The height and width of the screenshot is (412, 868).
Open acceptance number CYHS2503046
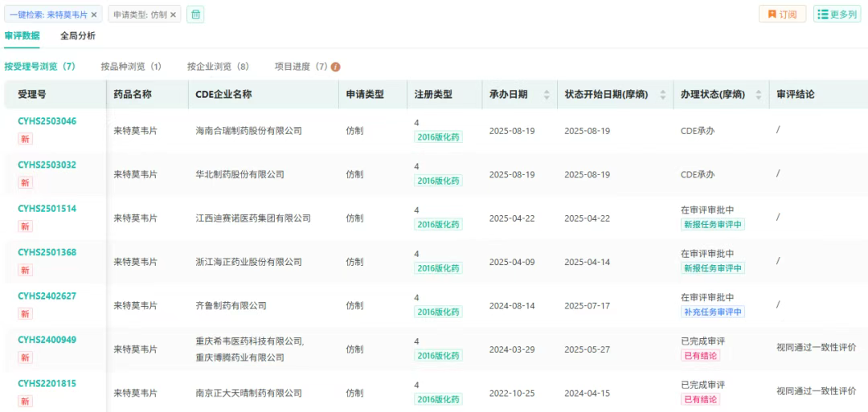tap(47, 121)
